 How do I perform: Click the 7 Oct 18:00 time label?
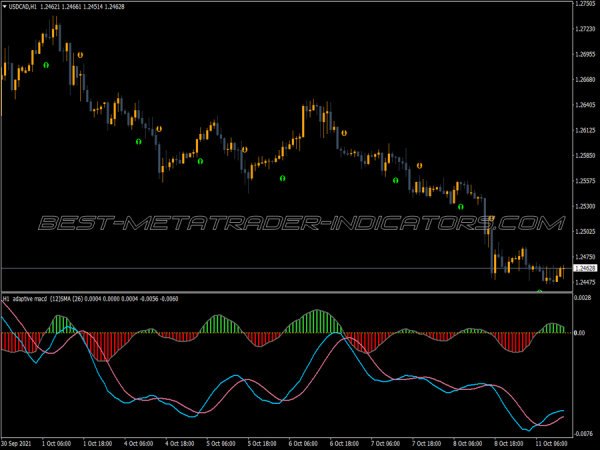point(427,444)
